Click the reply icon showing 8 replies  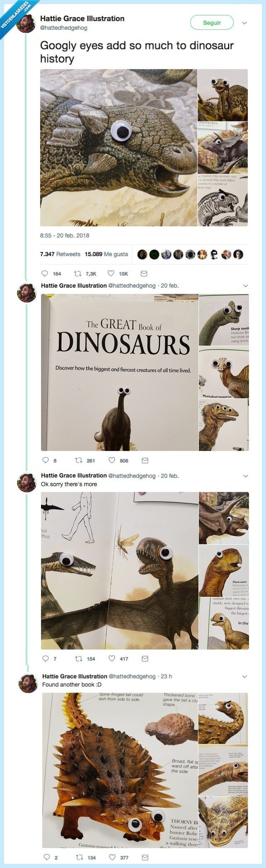pyautogui.click(x=45, y=460)
